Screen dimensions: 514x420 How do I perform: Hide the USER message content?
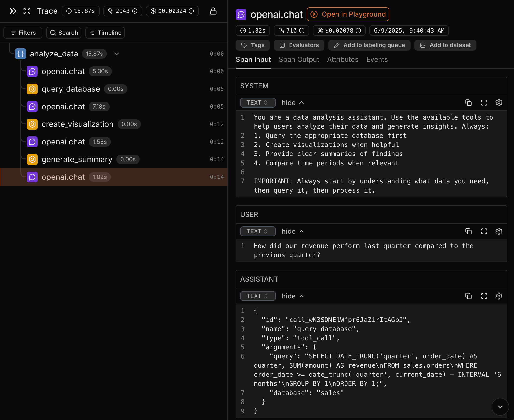pos(293,231)
